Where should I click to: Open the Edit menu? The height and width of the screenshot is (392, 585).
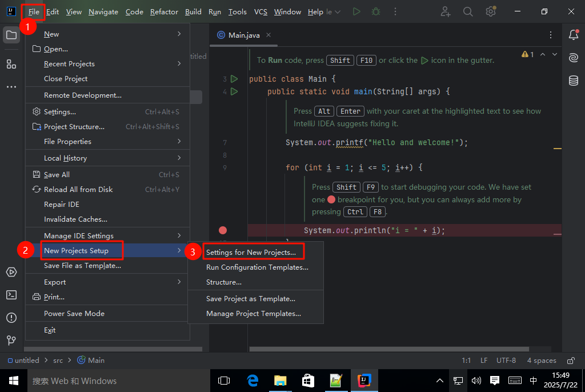click(x=53, y=11)
